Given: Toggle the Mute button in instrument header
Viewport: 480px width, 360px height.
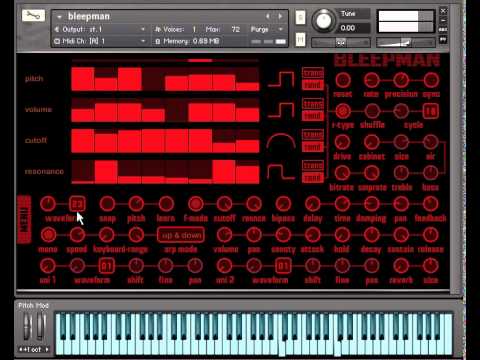Looking at the screenshot, I should pos(300,40).
